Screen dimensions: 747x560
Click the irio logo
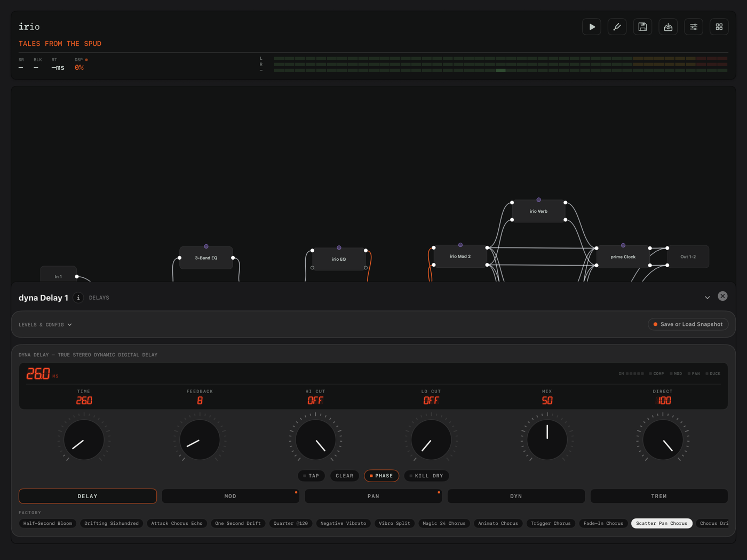point(29,27)
